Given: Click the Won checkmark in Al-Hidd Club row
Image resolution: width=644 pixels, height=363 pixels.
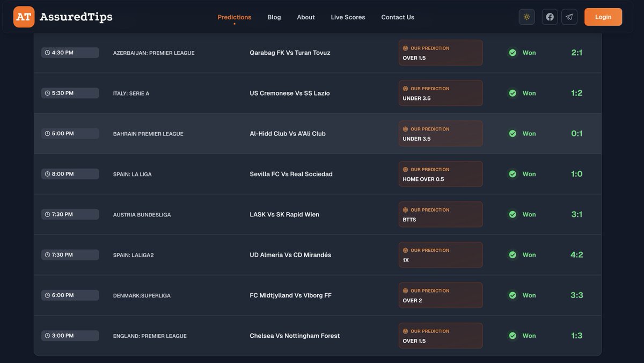Looking at the screenshot, I should (513, 133).
